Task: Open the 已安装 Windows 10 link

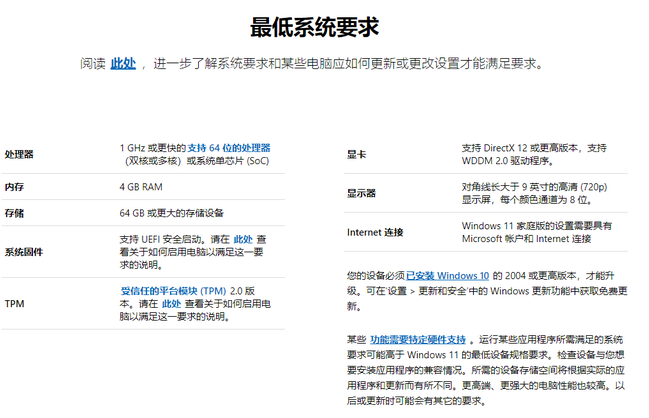Action: pyautogui.click(x=447, y=276)
